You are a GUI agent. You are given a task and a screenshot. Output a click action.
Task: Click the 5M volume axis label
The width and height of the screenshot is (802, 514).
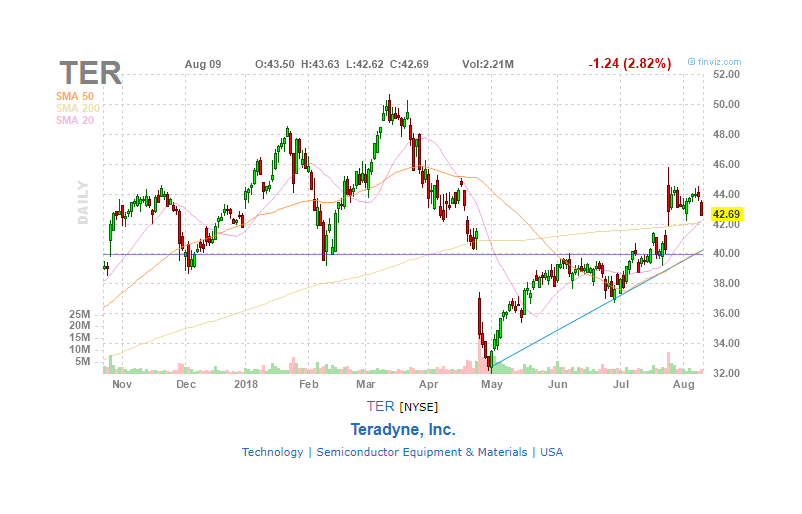tap(83, 362)
